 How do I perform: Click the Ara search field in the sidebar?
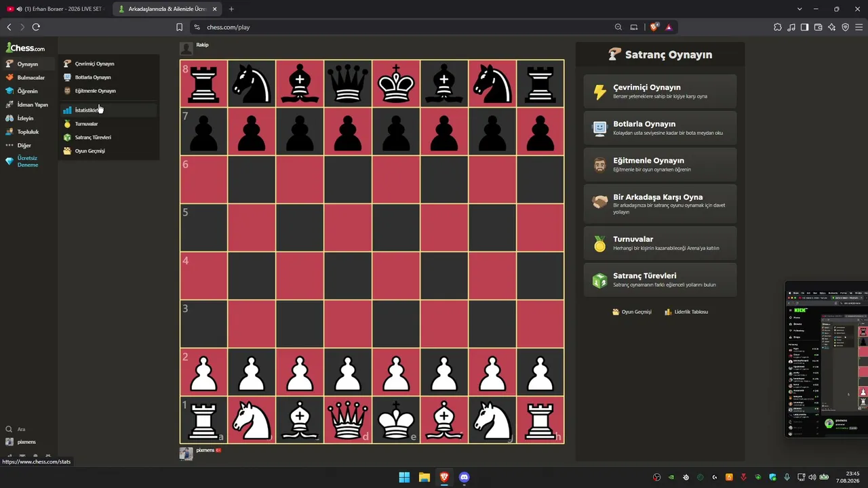point(28,429)
